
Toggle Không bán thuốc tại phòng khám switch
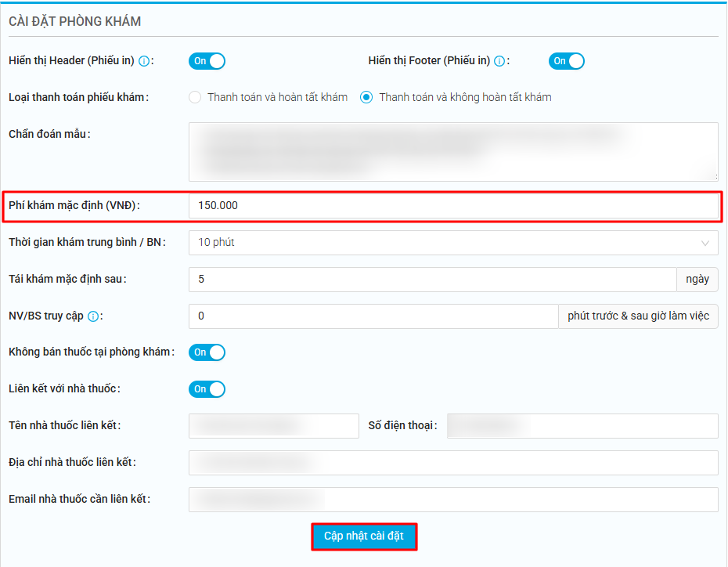pyautogui.click(x=207, y=352)
